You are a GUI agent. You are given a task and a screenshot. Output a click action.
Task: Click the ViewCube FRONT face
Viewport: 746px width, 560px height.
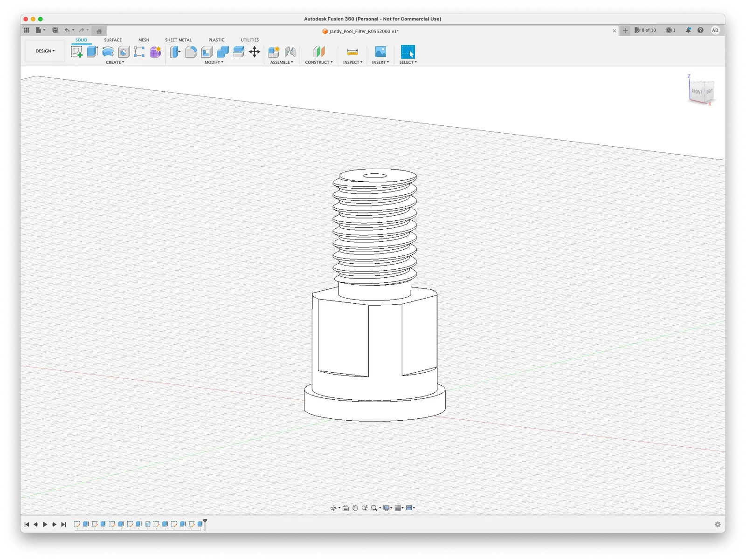[697, 92]
